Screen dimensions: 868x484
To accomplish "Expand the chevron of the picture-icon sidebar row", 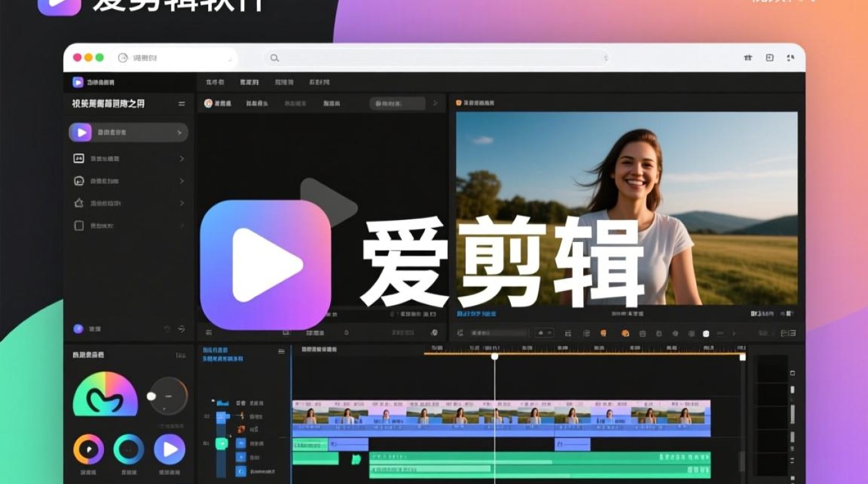I will (x=181, y=159).
